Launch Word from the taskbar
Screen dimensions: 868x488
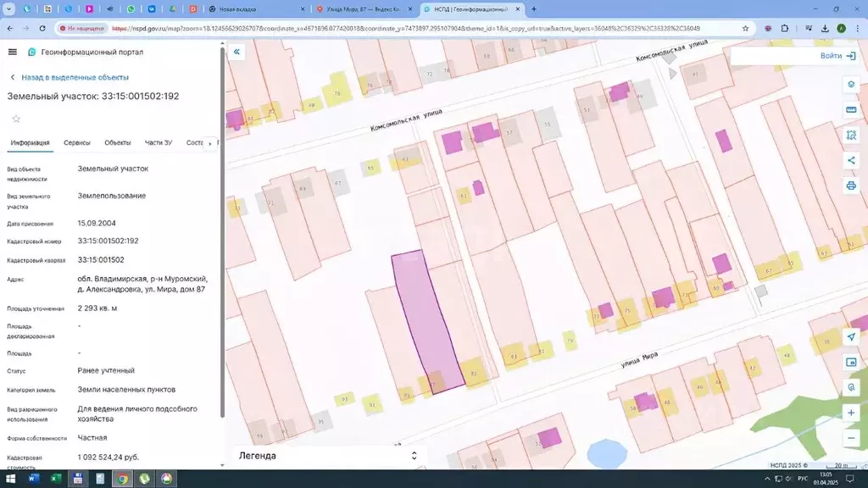[34, 479]
